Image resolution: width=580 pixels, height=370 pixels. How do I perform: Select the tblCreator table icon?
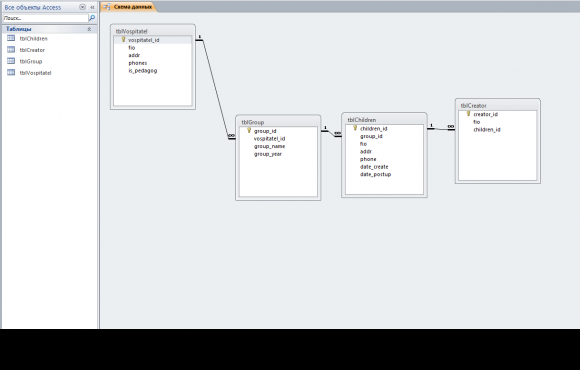(11, 50)
